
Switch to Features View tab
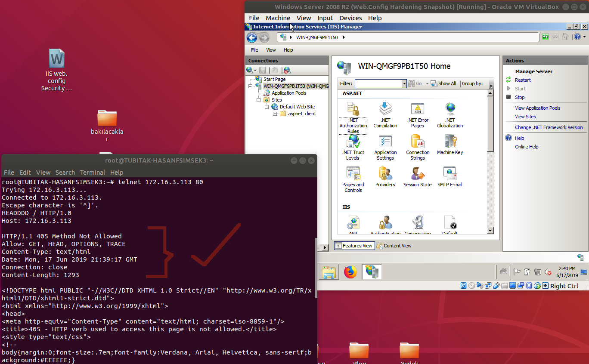pyautogui.click(x=353, y=246)
